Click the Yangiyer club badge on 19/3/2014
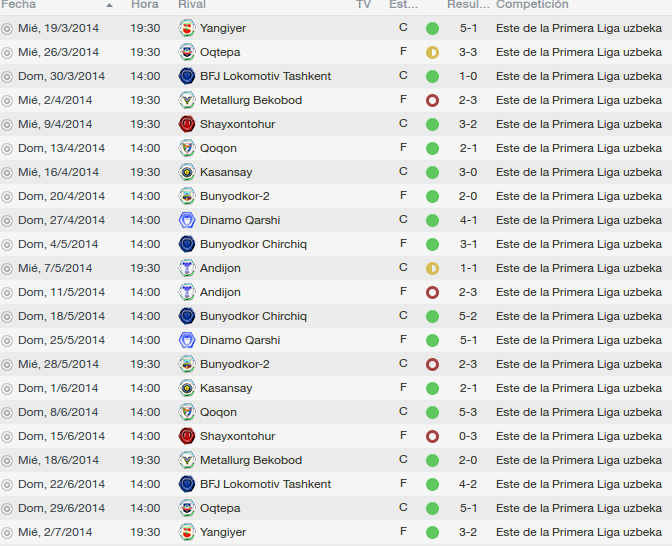The width and height of the screenshot is (672, 546). (x=186, y=28)
